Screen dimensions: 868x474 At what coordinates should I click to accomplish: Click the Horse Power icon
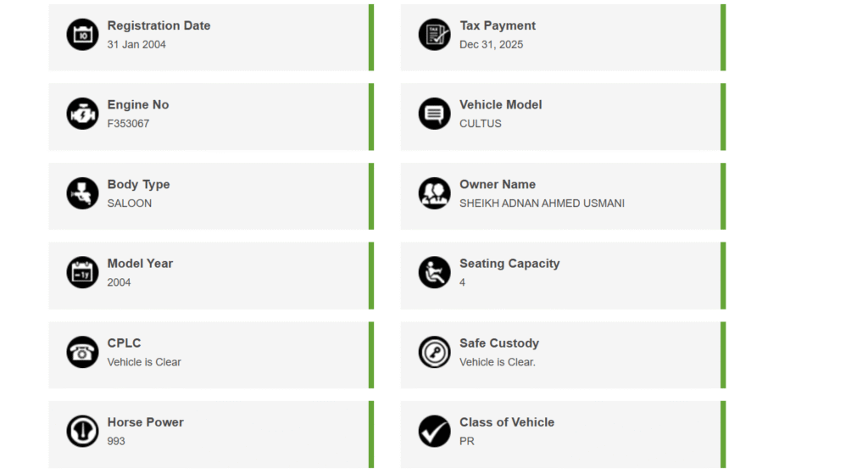point(82,431)
